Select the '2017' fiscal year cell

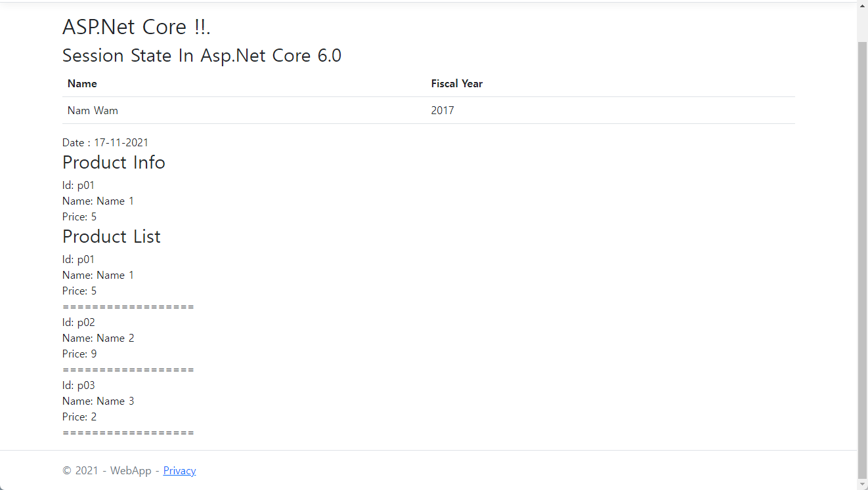pos(443,110)
